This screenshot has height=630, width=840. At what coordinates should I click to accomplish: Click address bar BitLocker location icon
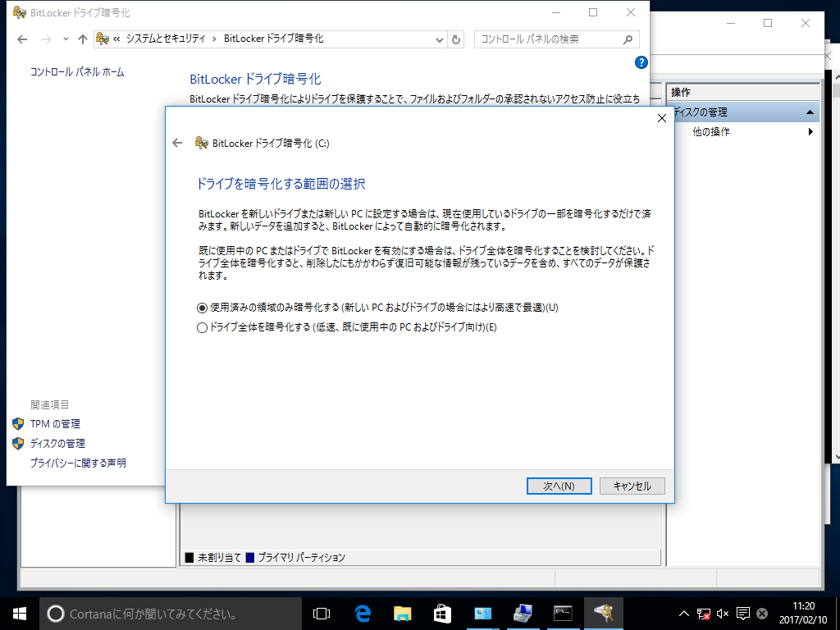(103, 39)
